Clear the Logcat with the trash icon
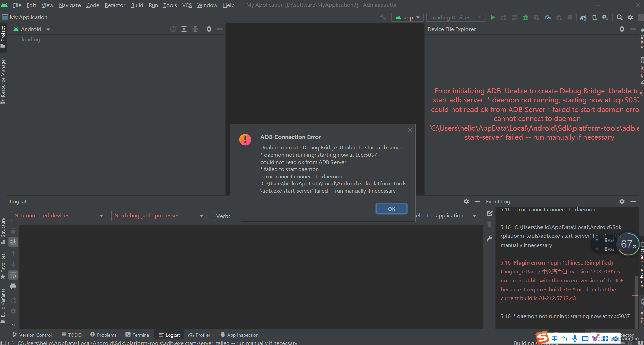This screenshot has height=345, width=644. coord(13,231)
